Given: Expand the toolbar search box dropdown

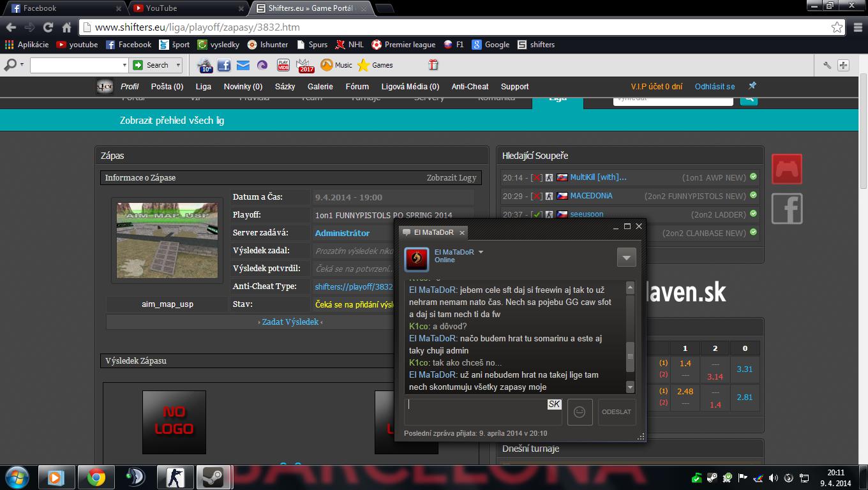Looking at the screenshot, I should coord(124,65).
